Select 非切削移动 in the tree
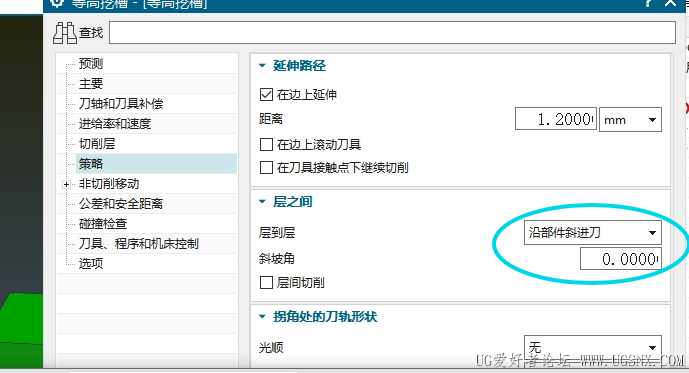689x373 pixels. (x=109, y=184)
